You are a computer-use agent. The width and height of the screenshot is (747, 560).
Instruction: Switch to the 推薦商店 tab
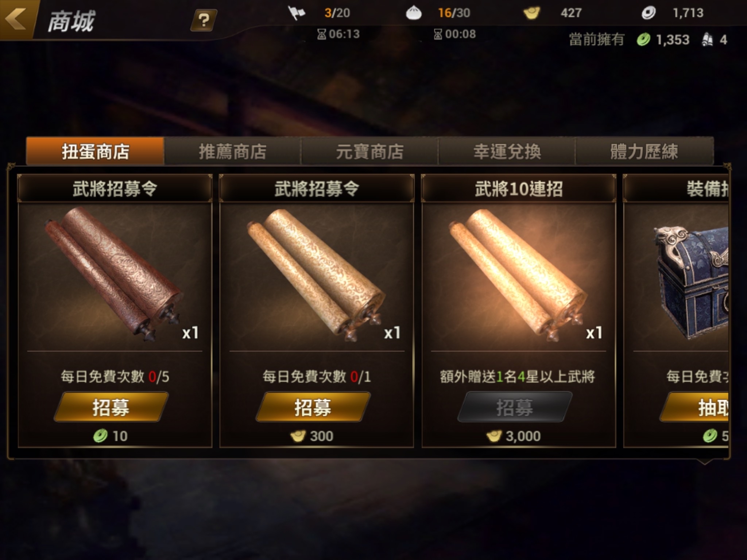[232, 151]
